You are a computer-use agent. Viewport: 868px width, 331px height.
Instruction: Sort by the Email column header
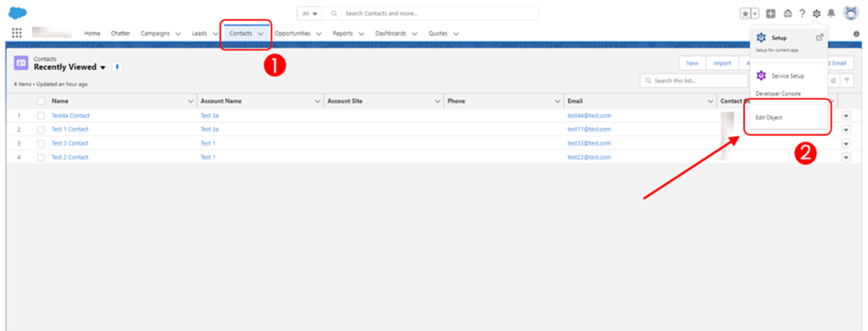(x=575, y=102)
